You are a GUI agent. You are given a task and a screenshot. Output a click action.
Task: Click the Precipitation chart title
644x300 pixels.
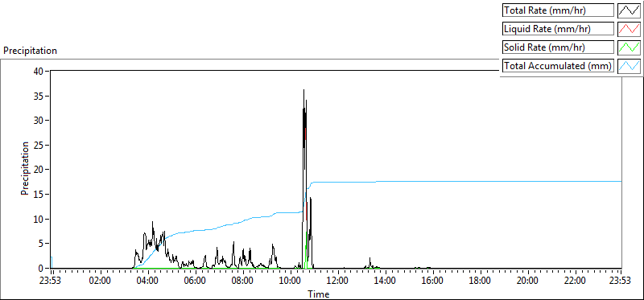[x=30, y=51]
